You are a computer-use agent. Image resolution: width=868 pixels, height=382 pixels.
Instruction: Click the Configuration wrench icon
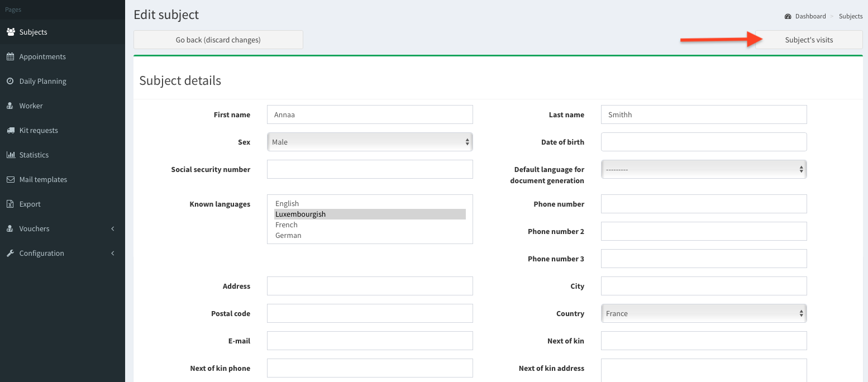10,253
